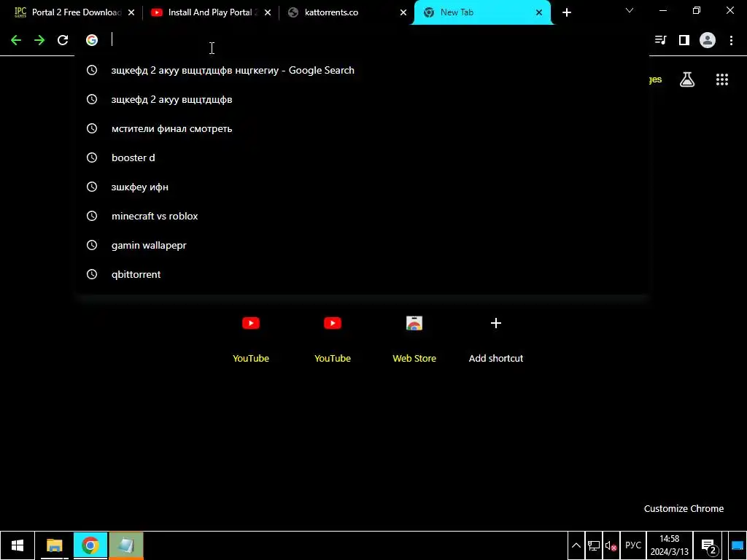Open File Explorer from taskbar
Image resolution: width=747 pixels, height=560 pixels.
pos(54,545)
